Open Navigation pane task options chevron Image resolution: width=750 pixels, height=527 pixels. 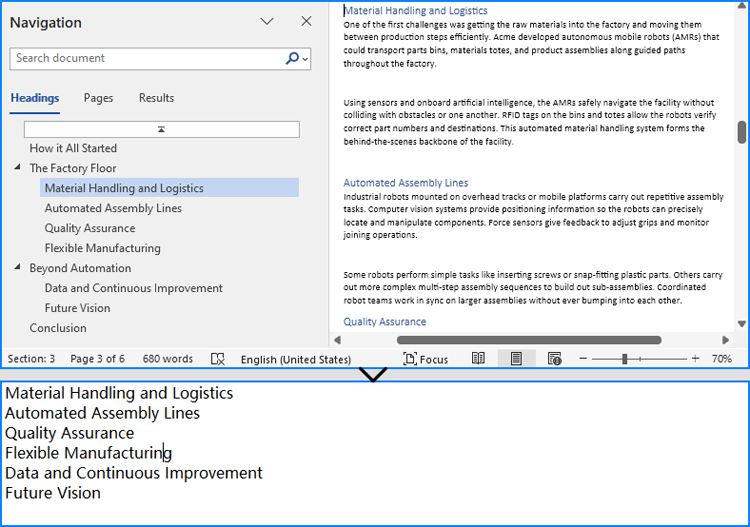tap(267, 22)
